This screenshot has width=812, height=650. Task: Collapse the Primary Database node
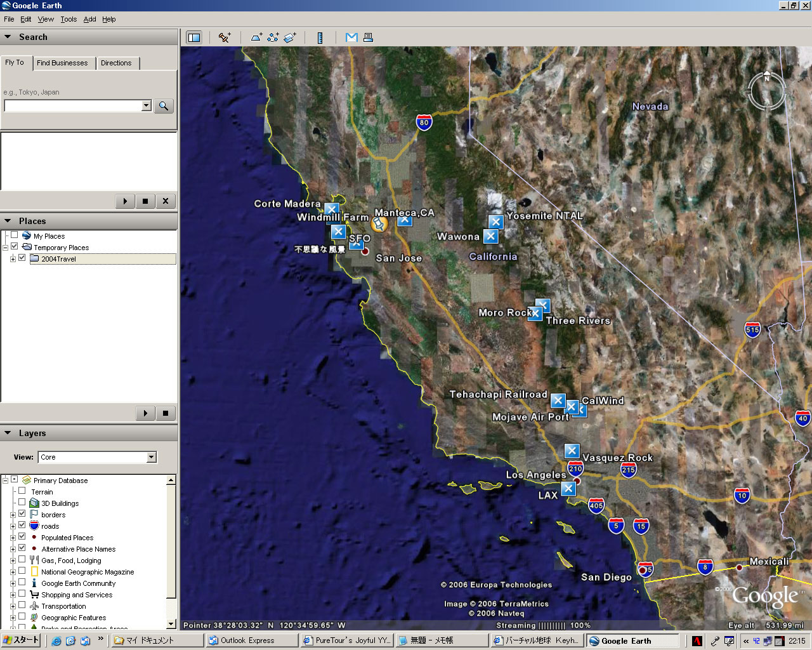click(x=5, y=481)
